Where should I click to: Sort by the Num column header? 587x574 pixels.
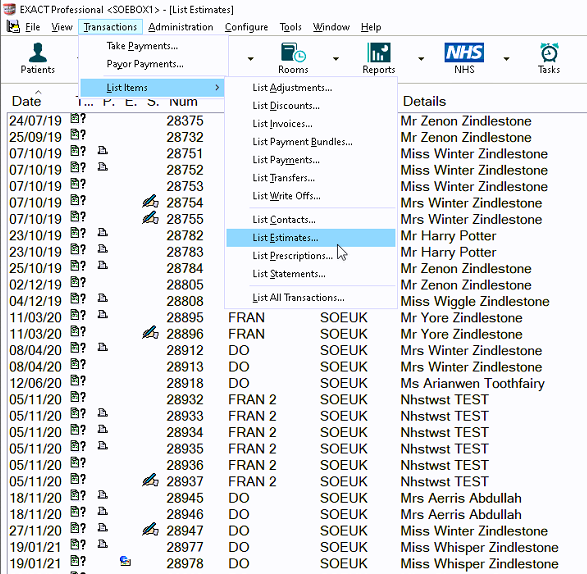pos(183,101)
